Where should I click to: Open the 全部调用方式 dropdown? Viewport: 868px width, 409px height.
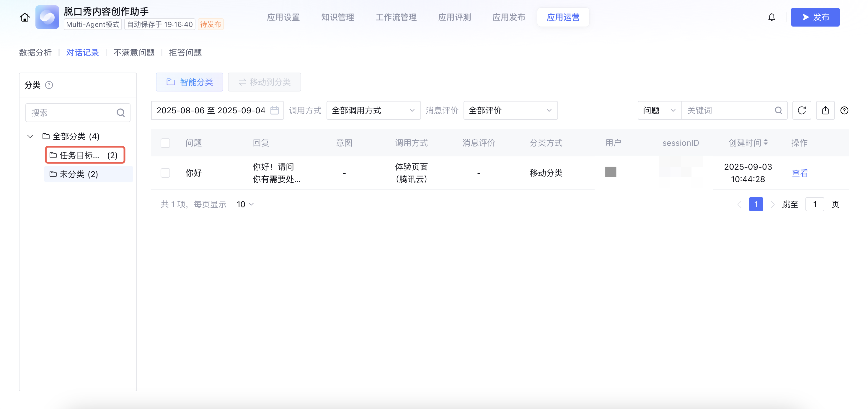pos(373,110)
